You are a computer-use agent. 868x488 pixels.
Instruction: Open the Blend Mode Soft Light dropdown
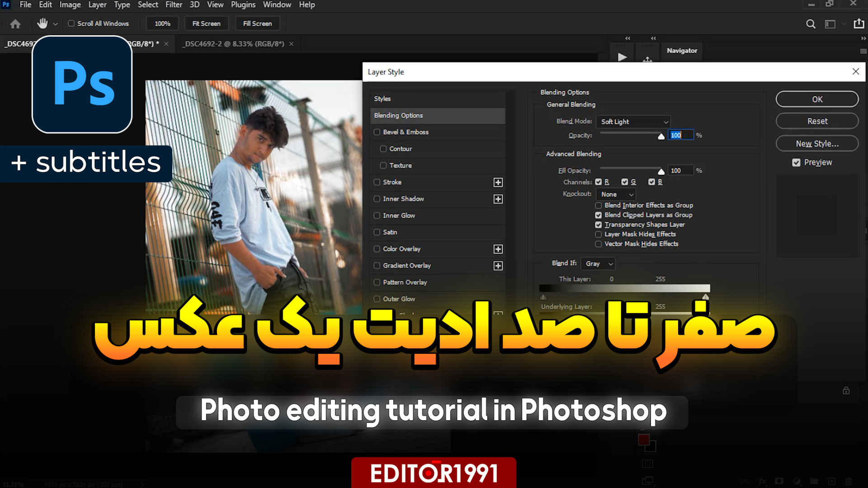click(633, 122)
